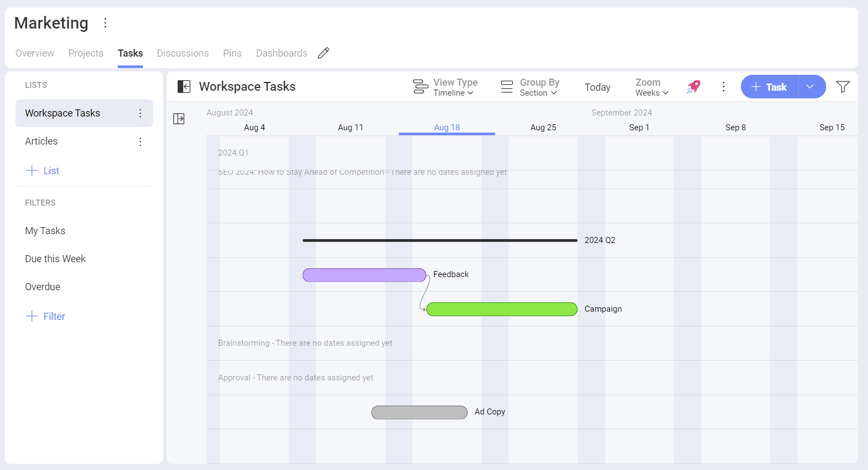Add a new task with Task button
The width and height of the screenshot is (868, 470).
[x=769, y=86]
